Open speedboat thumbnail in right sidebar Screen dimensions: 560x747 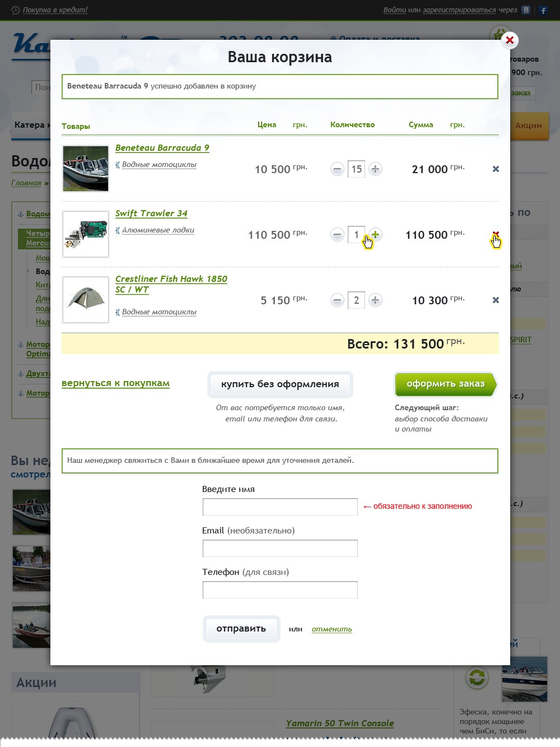point(524,679)
